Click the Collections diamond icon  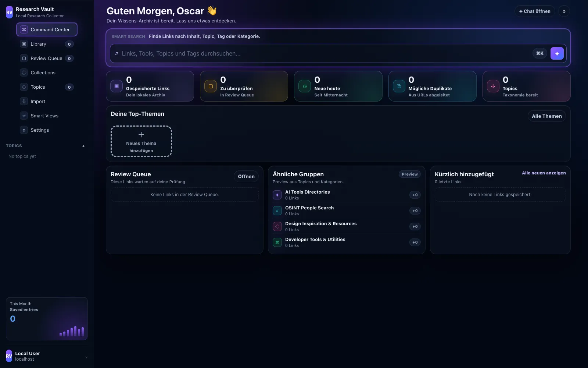pyautogui.click(x=24, y=72)
